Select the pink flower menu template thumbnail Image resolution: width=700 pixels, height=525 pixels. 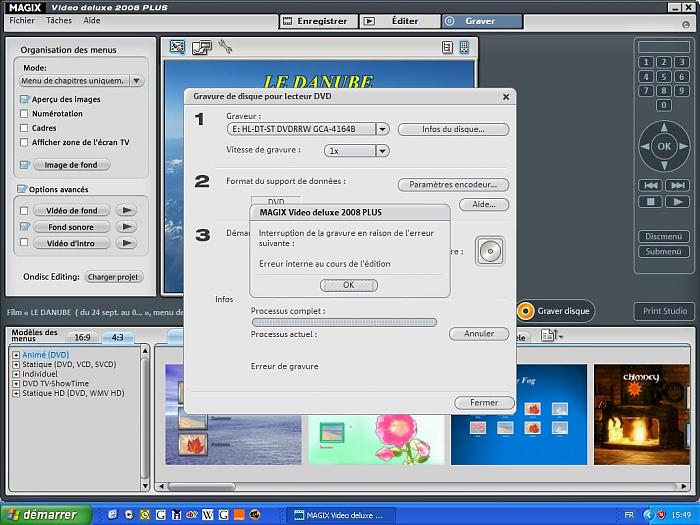pyautogui.click(x=376, y=440)
